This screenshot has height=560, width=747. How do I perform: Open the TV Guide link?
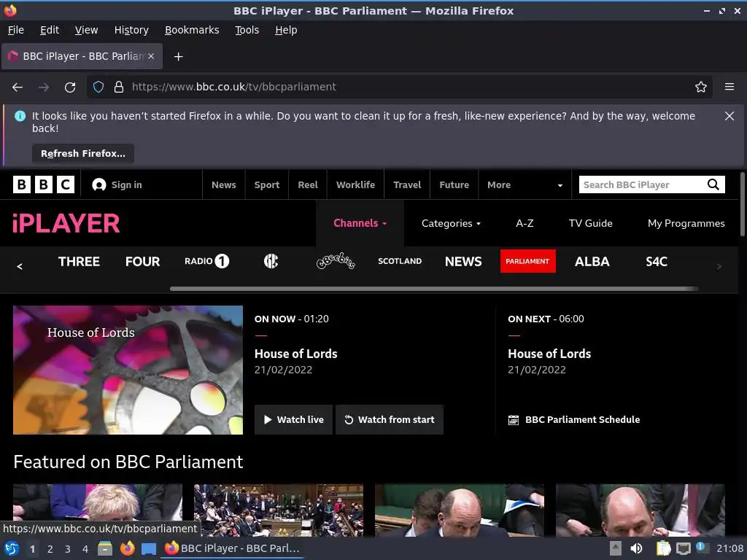click(591, 223)
